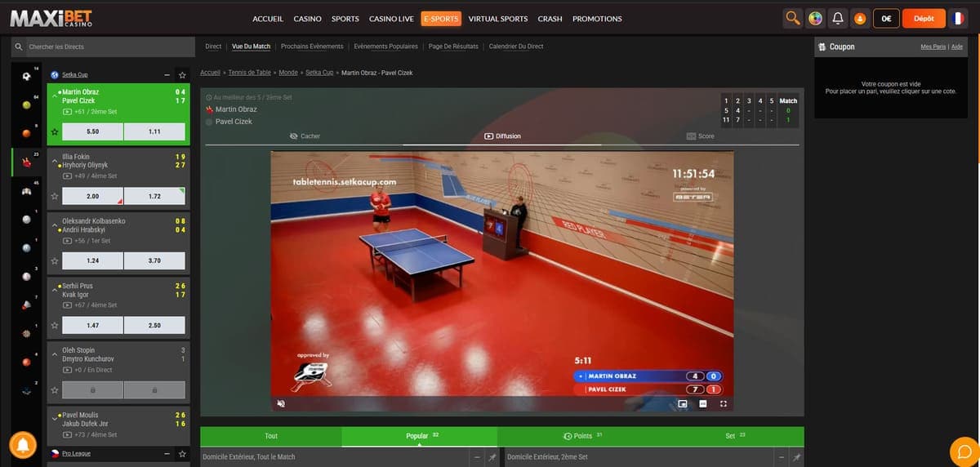980x467 pixels.
Task: Bet on odds 1.47 for Serhii Prus
Action: (93, 325)
